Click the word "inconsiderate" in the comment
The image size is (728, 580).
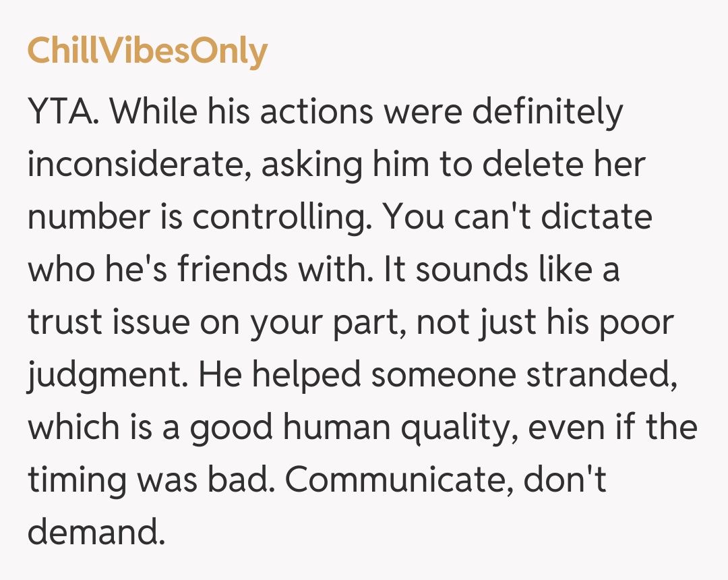[x=133, y=165]
